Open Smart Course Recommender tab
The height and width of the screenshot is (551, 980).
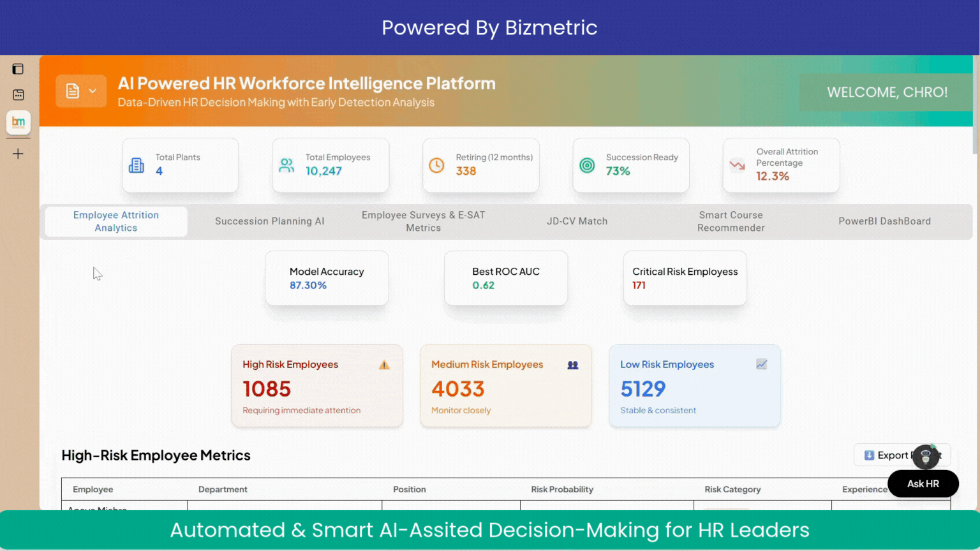click(x=731, y=221)
